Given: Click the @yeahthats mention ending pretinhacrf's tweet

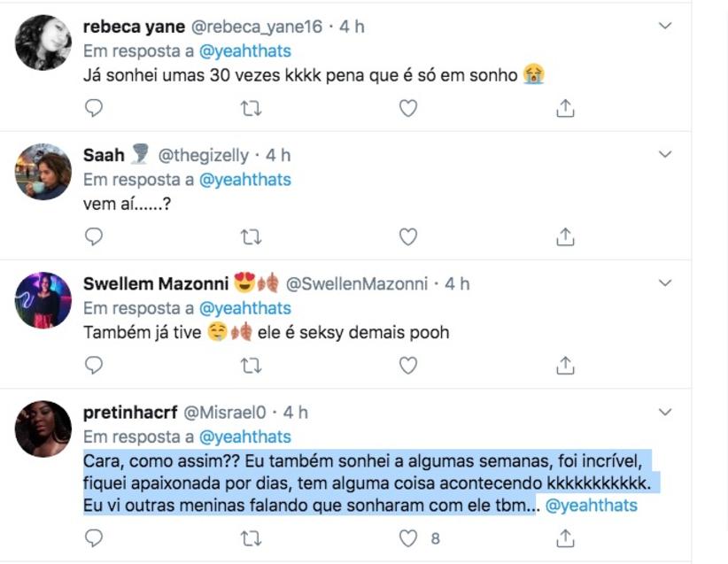Looking at the screenshot, I should (x=591, y=506).
